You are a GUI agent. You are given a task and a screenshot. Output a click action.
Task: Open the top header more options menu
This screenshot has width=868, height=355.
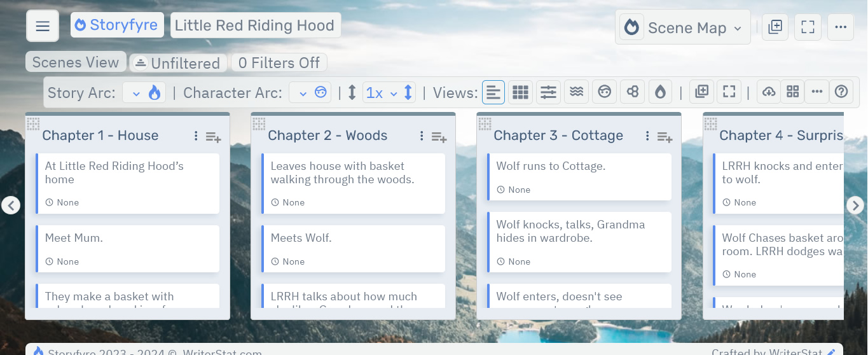click(841, 27)
